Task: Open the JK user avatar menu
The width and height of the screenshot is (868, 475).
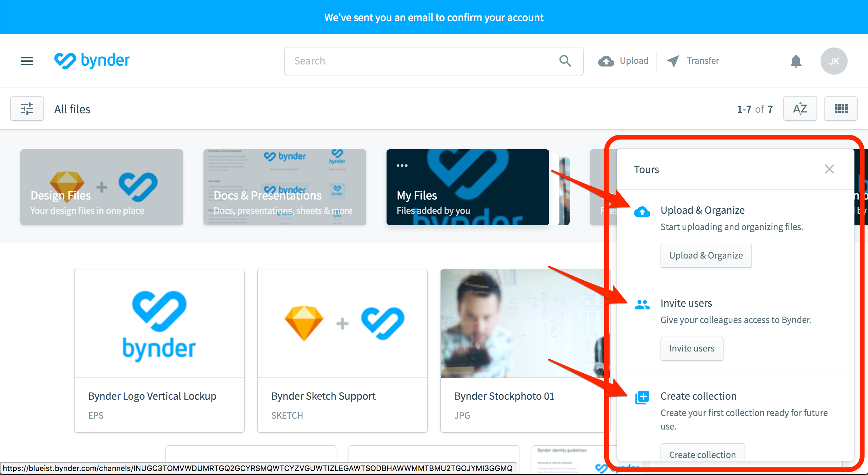Action: click(x=834, y=61)
